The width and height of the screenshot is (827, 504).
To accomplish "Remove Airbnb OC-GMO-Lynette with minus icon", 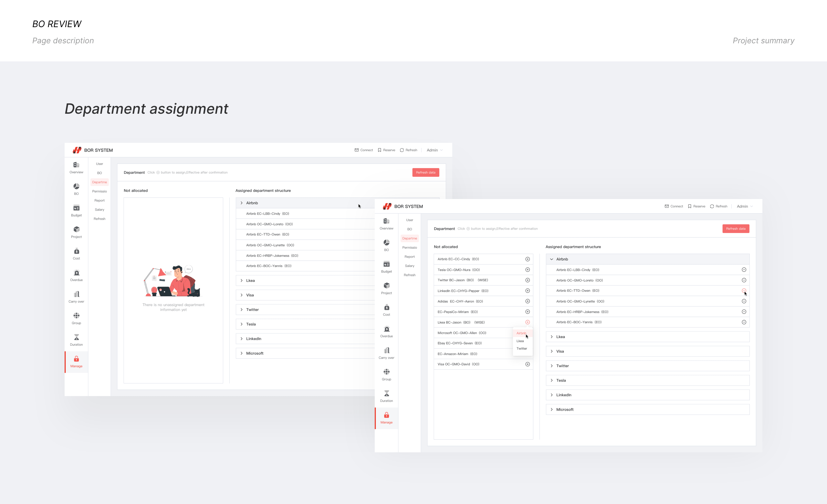I will 744,301.
